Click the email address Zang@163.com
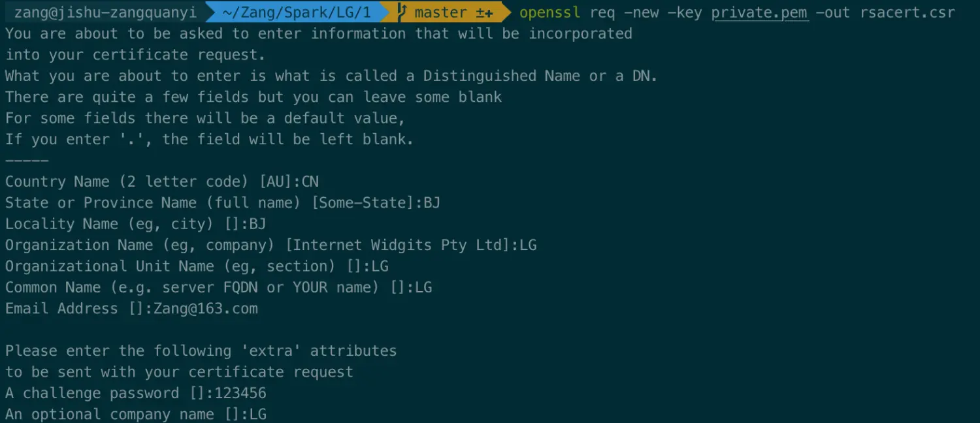This screenshot has height=423, width=980. point(206,309)
